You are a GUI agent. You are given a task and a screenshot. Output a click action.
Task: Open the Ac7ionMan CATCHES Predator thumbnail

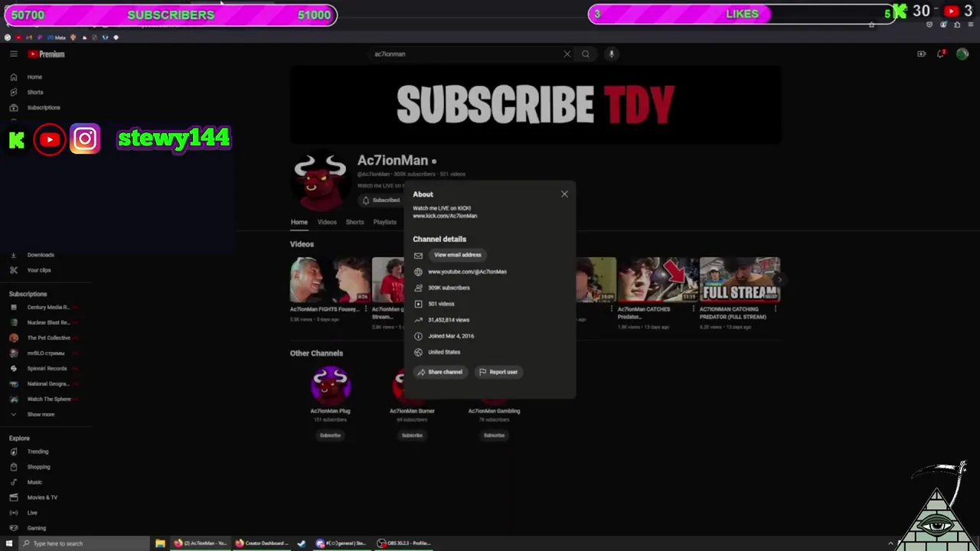click(658, 280)
